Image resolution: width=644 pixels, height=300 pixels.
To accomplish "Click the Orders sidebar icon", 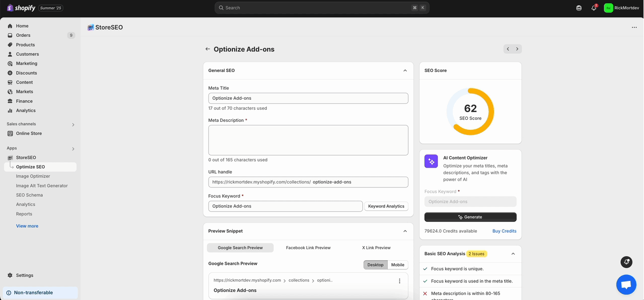I will coord(10,35).
